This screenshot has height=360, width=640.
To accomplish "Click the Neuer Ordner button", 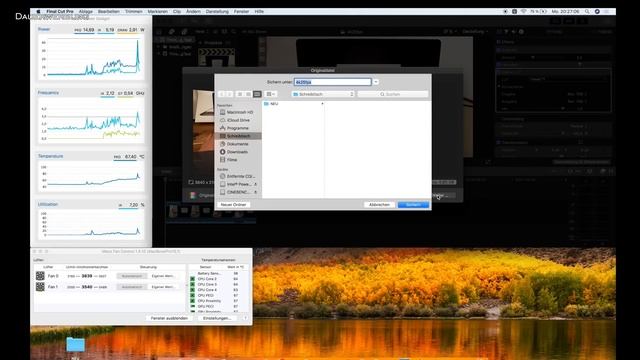I will [x=233, y=204].
